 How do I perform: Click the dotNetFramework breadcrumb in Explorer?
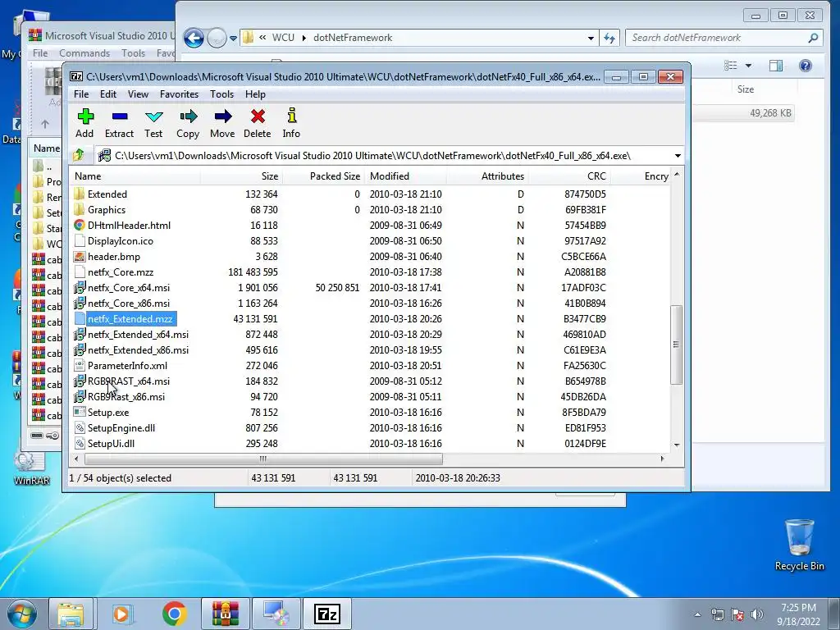point(353,38)
